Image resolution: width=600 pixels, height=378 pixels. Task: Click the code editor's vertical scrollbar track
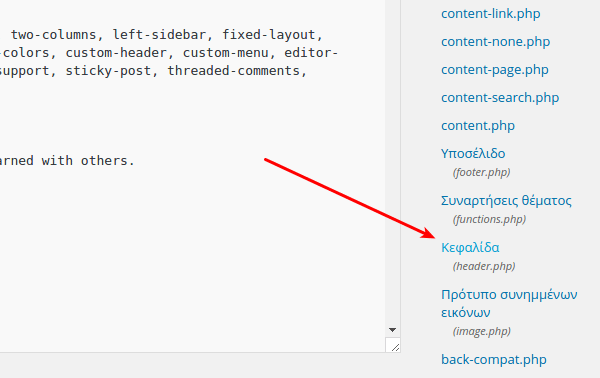(x=392, y=161)
